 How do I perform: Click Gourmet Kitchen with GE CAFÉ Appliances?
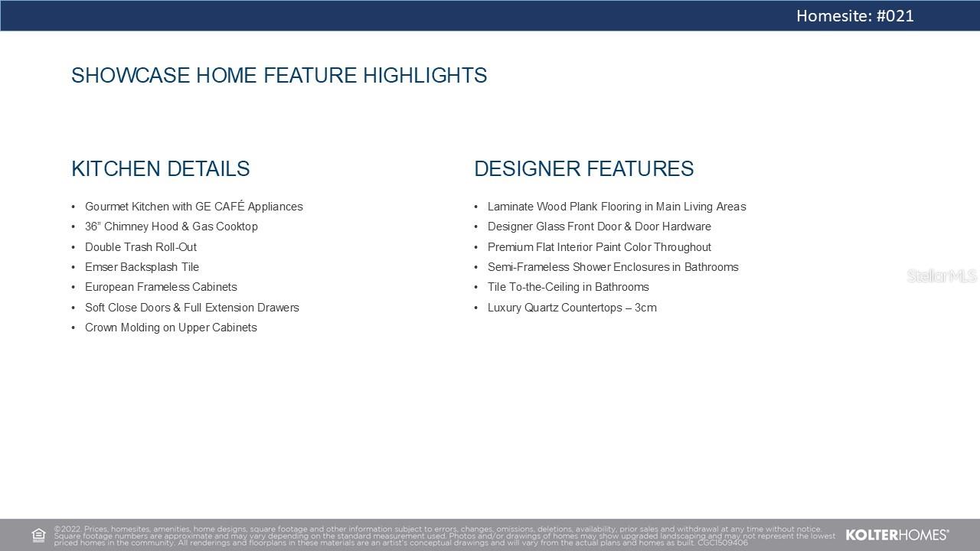tap(194, 207)
